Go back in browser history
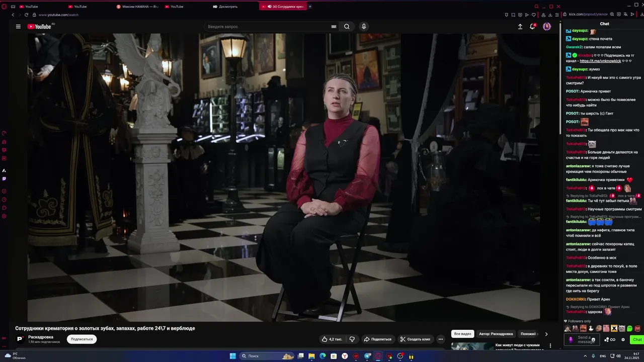Image resolution: width=644 pixels, height=362 pixels. [13, 15]
